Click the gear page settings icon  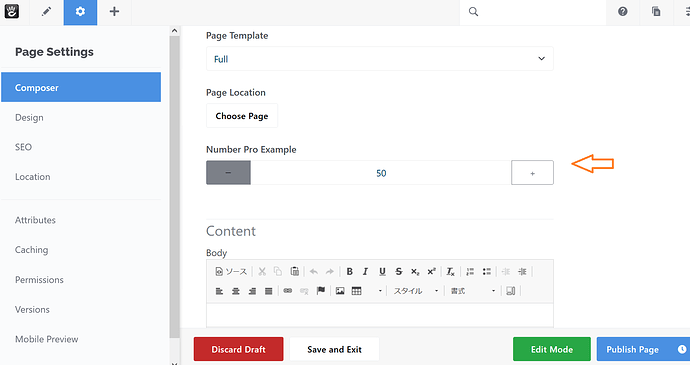coord(80,12)
